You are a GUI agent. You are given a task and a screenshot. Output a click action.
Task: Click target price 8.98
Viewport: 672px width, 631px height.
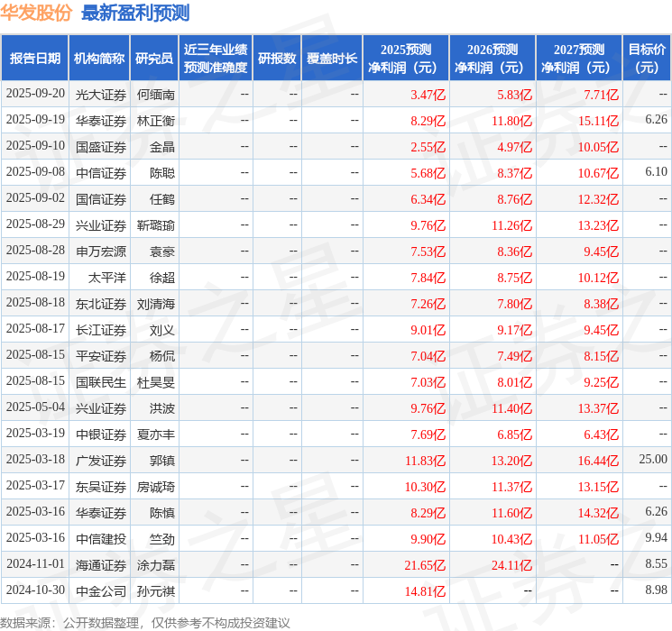click(656, 590)
